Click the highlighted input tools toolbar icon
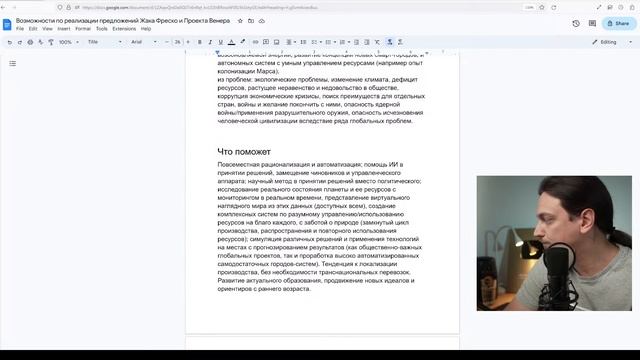The image size is (640, 360). tap(390, 42)
